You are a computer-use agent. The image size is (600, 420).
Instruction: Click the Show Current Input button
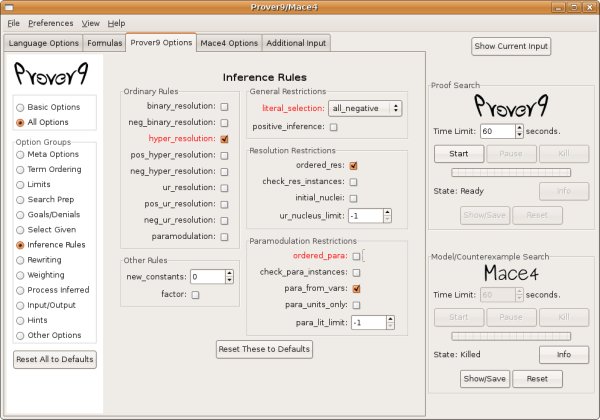click(x=511, y=46)
